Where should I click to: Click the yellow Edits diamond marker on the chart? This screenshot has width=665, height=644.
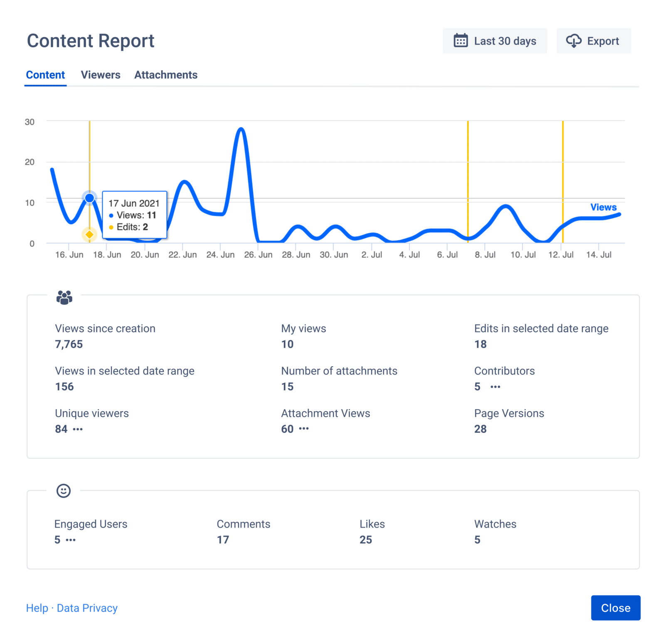[89, 234]
